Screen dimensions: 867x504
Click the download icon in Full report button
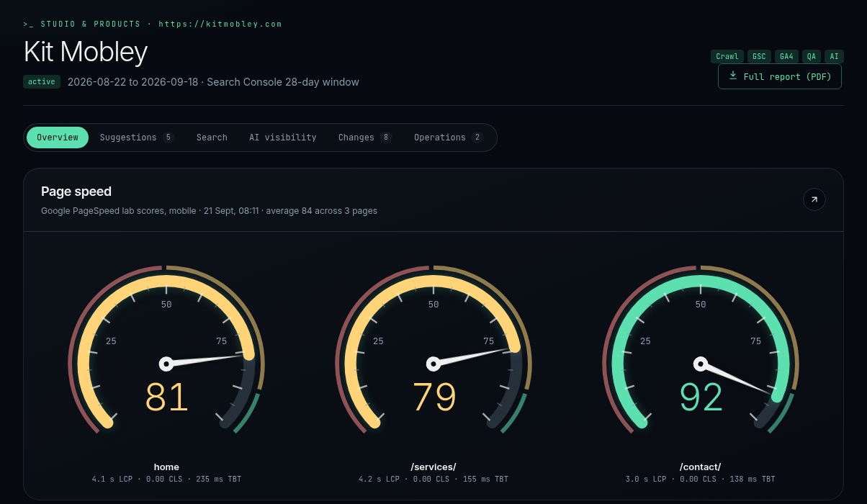733,76
